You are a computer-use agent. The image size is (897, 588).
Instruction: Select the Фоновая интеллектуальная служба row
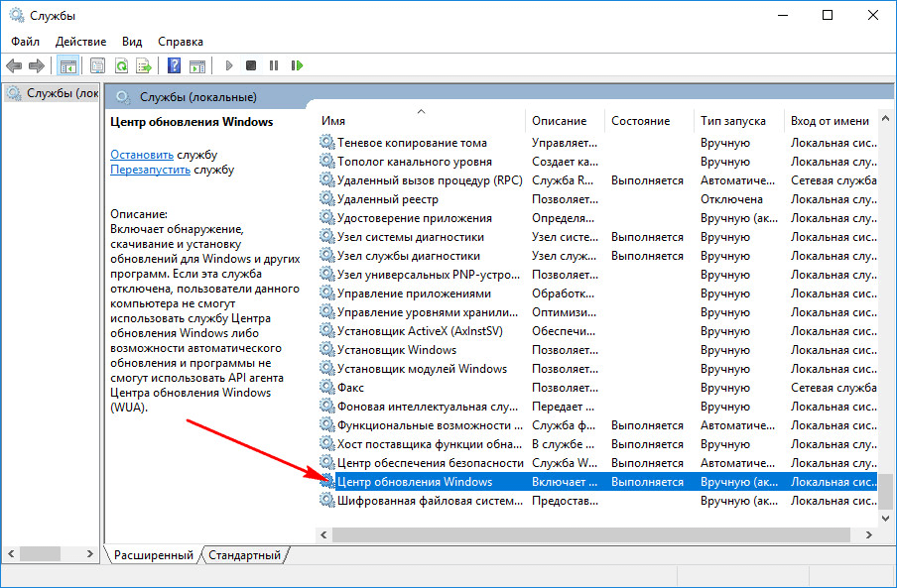(x=597, y=407)
